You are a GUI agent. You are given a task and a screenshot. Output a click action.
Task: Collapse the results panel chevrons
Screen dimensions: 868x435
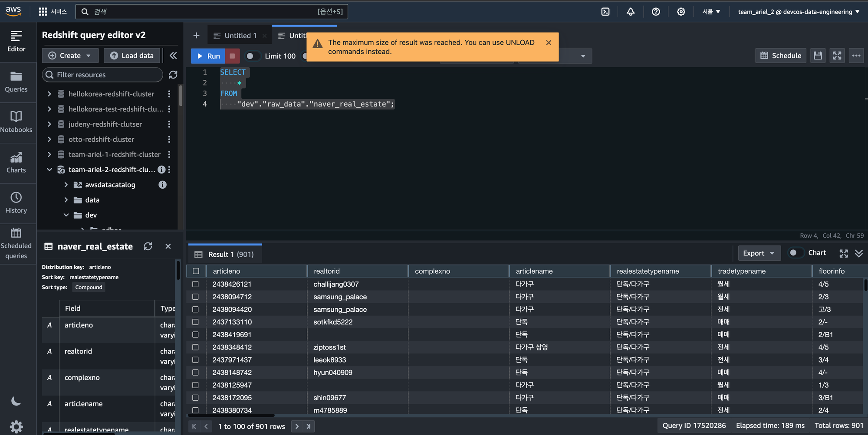click(859, 253)
